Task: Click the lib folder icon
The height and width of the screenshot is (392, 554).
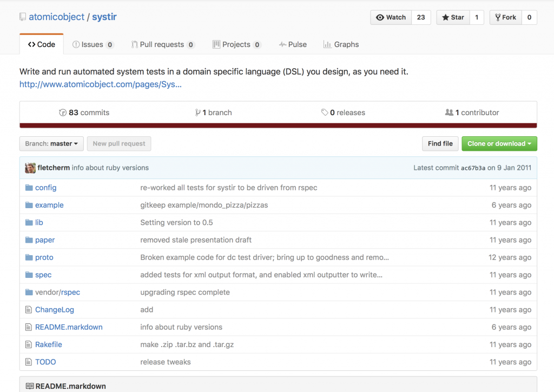Action: [29, 222]
